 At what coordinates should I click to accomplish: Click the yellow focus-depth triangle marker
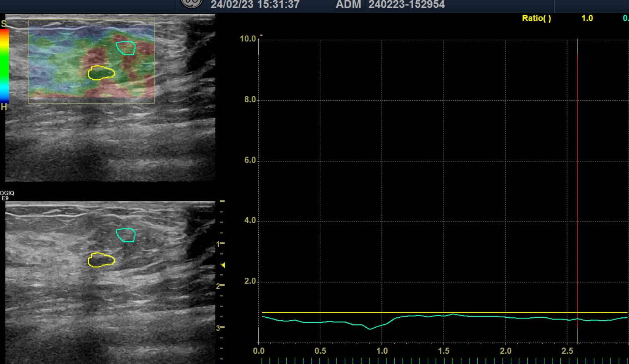tap(223, 265)
